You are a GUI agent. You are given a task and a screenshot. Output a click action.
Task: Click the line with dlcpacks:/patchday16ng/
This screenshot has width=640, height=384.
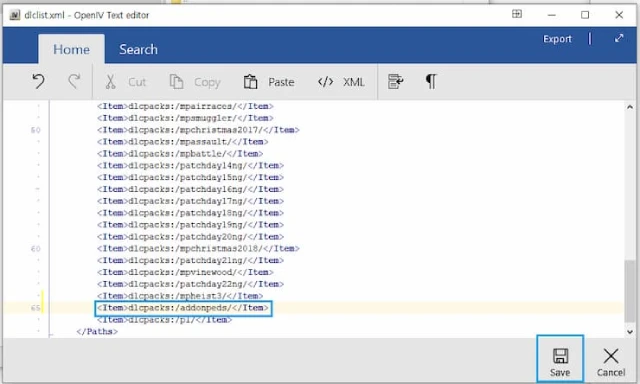190,189
